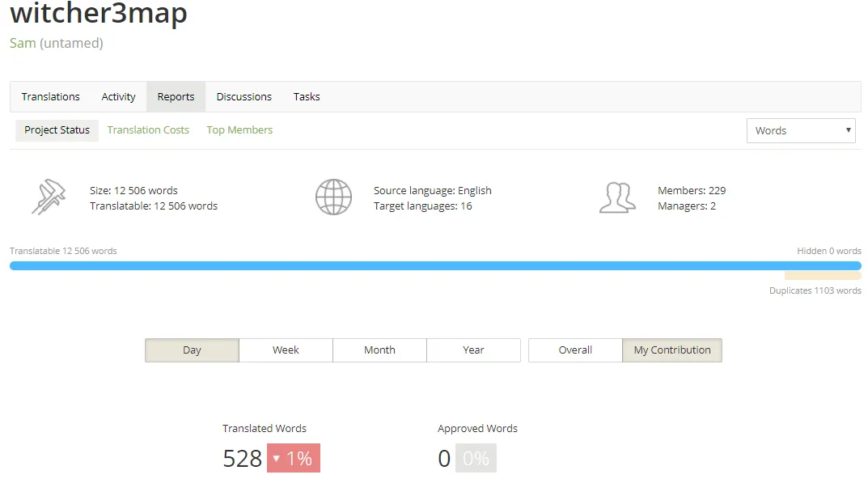
Task: Switch statistics to the Month period
Action: [379, 350]
